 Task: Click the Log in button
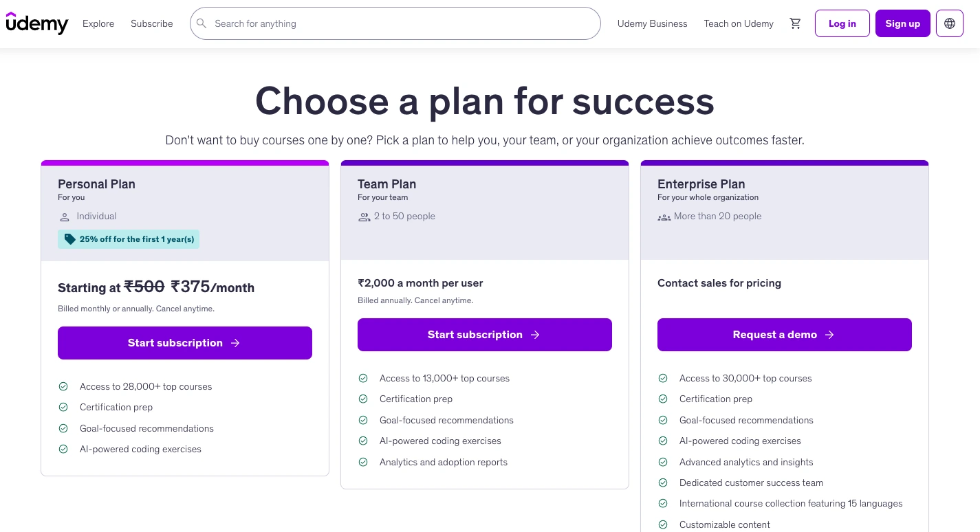(x=842, y=23)
